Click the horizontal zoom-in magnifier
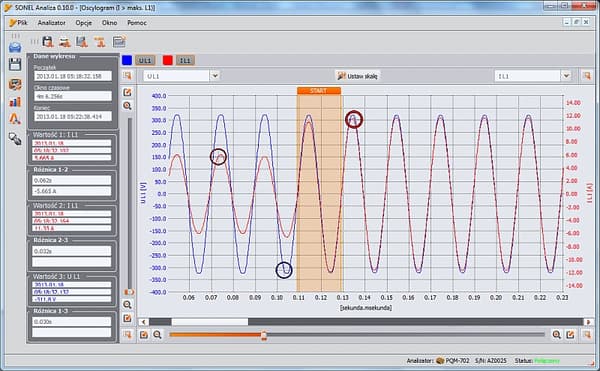600x371 pixels. click(556, 335)
